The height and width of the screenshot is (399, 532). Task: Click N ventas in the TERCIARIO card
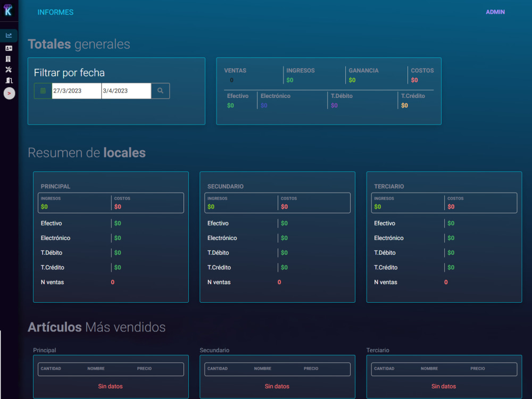coord(385,282)
